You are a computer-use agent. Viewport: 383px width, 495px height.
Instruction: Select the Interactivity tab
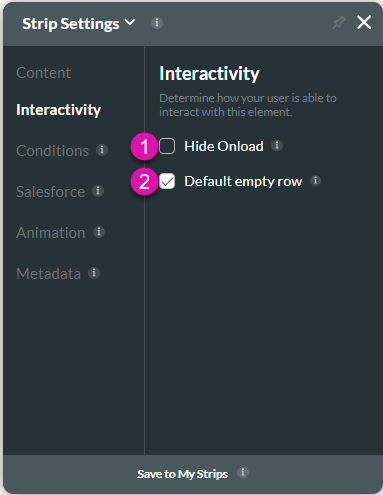coord(59,110)
